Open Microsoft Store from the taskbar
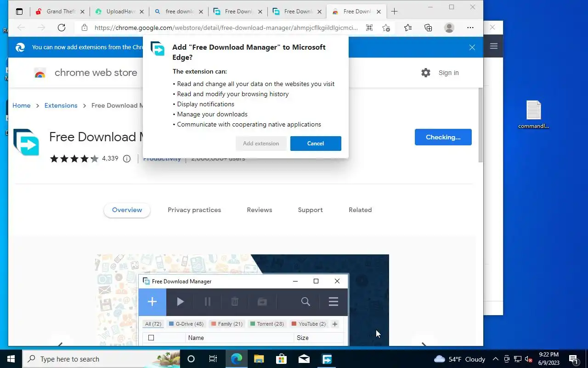Image resolution: width=588 pixels, height=368 pixels. (281, 359)
